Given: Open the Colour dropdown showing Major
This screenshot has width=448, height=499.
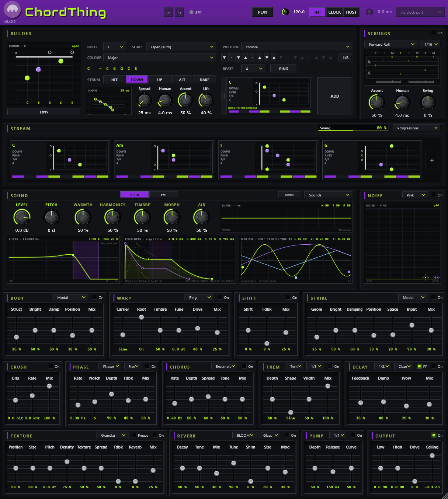Looking at the screenshot, I should [159, 57].
